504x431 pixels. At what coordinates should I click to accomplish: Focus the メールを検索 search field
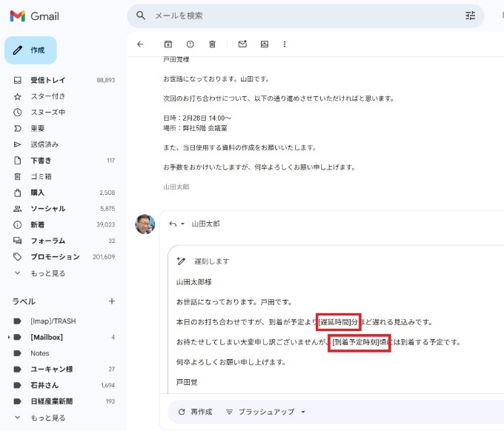coord(305,16)
